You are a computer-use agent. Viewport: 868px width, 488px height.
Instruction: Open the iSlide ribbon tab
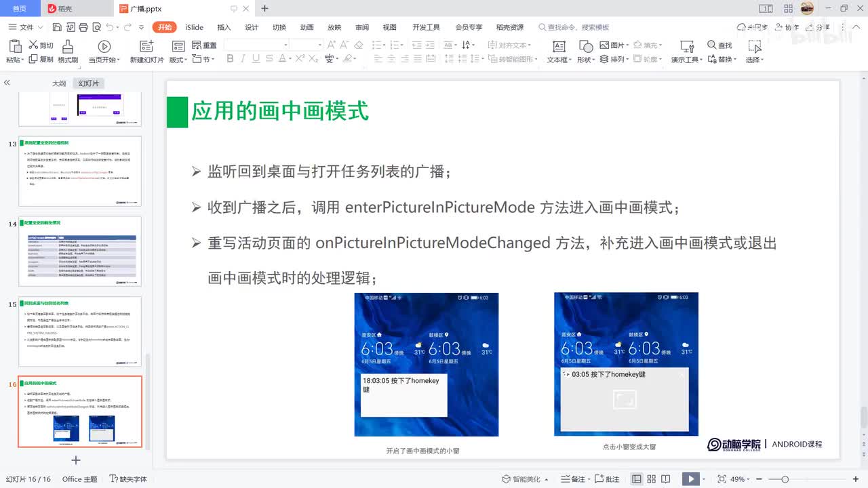(195, 28)
